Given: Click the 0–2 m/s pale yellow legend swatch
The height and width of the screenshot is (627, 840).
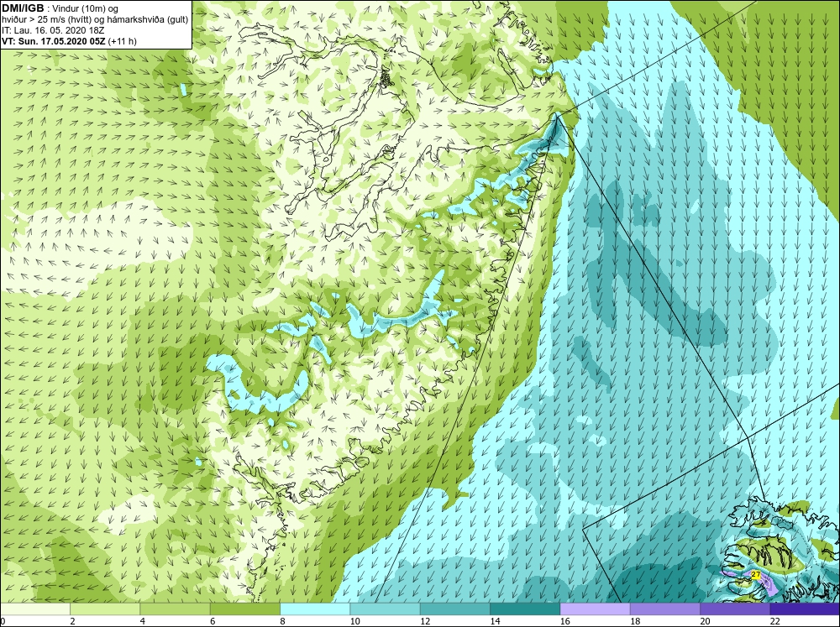Looking at the screenshot, I should coord(34,609).
